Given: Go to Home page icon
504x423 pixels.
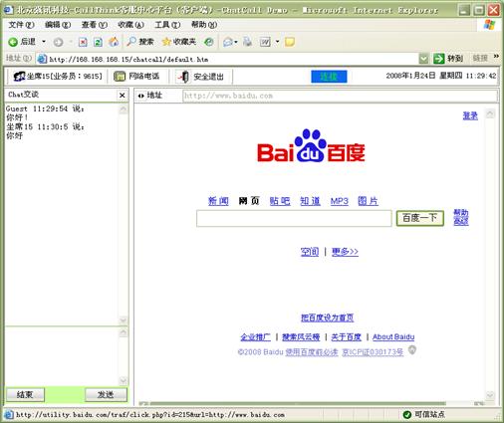Looking at the screenshot, I should (x=114, y=42).
